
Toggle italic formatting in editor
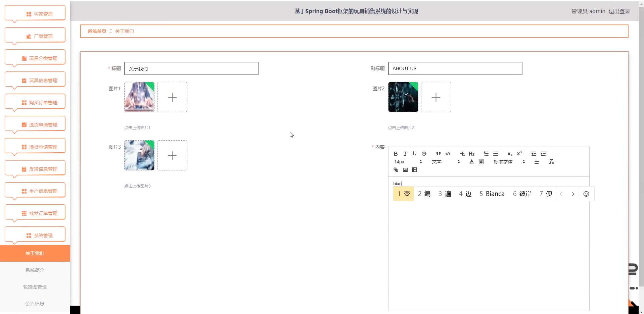(405, 154)
